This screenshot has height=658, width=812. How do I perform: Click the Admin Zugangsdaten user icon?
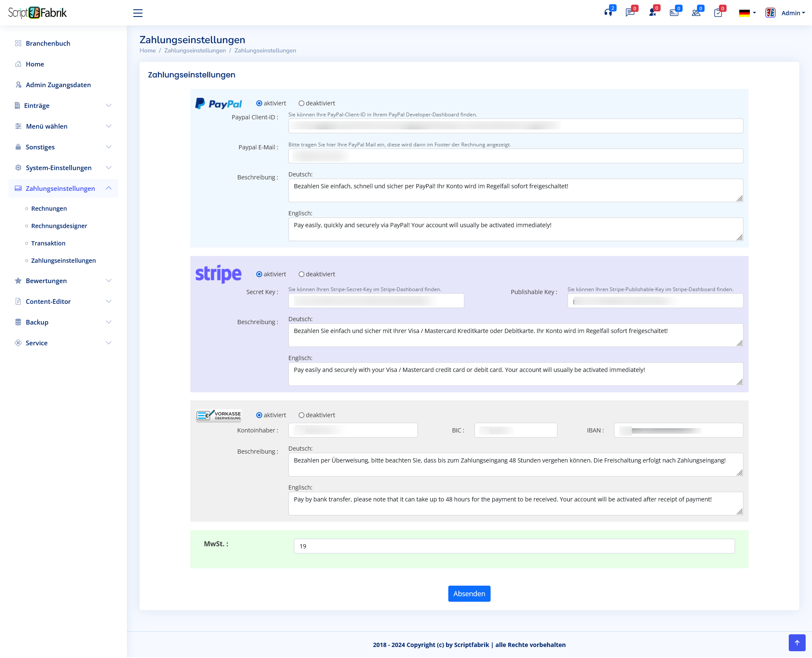coord(18,85)
